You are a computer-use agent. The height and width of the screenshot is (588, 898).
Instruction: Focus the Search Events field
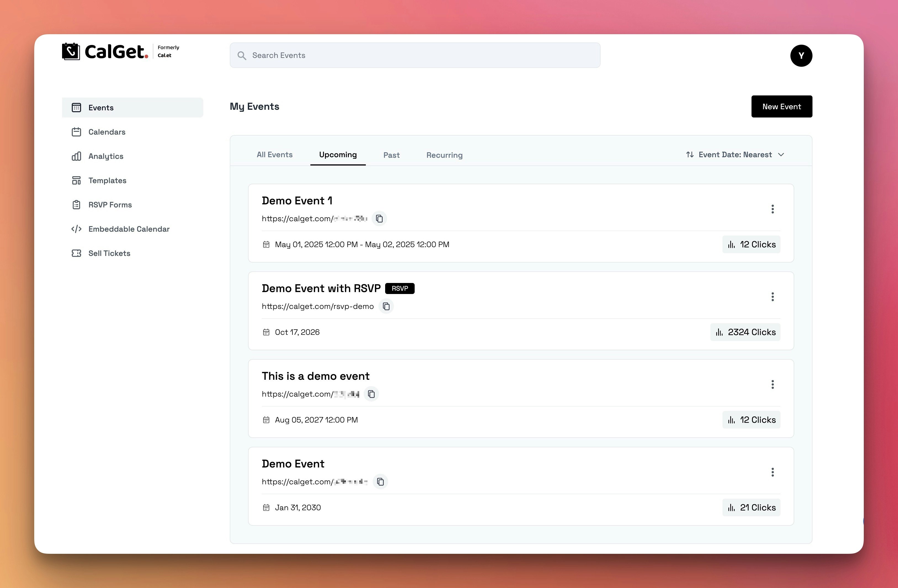coord(415,55)
